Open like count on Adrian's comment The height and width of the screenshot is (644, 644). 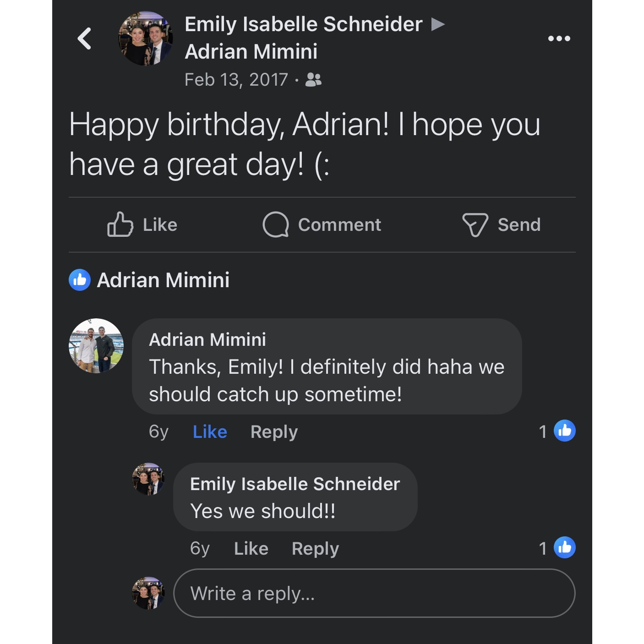click(557, 431)
